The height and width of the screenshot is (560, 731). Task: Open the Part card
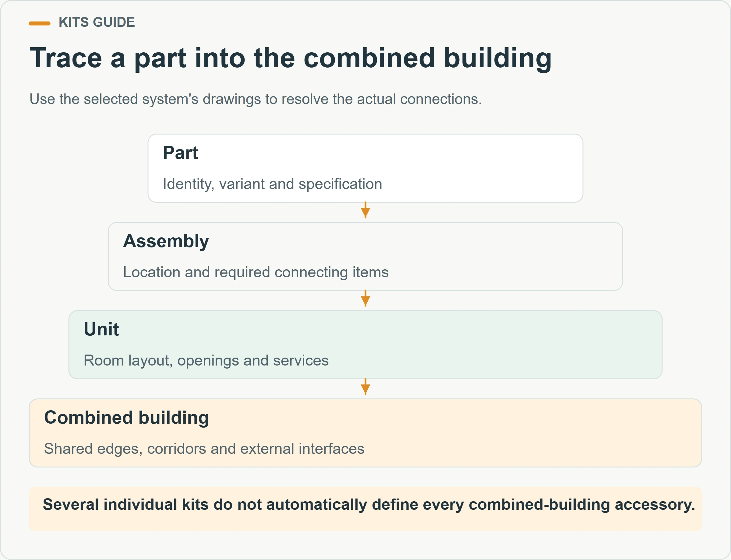coord(365,168)
